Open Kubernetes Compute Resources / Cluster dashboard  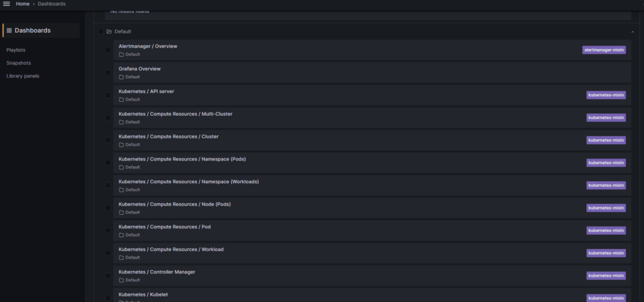point(169,137)
